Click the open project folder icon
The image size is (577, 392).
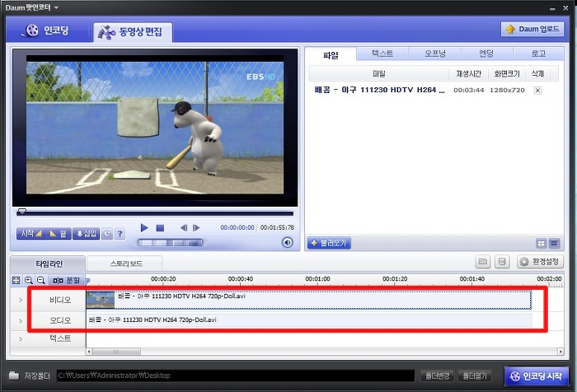click(x=483, y=262)
